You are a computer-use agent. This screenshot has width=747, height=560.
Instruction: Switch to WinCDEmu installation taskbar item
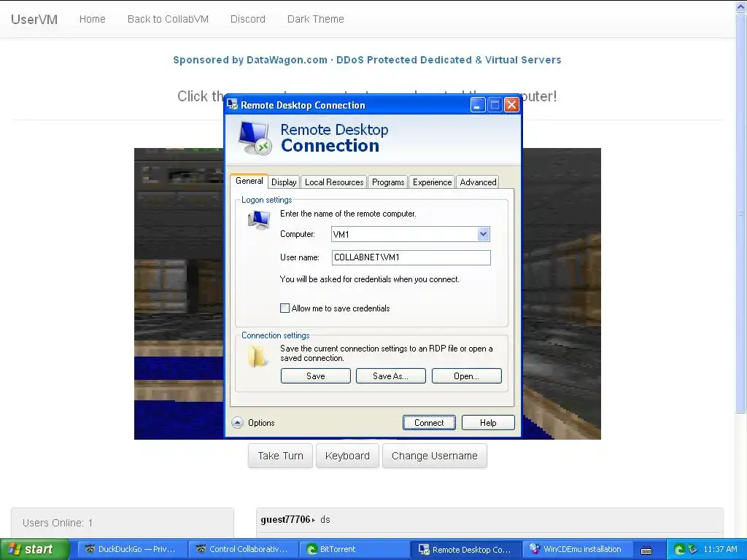[x=578, y=549]
